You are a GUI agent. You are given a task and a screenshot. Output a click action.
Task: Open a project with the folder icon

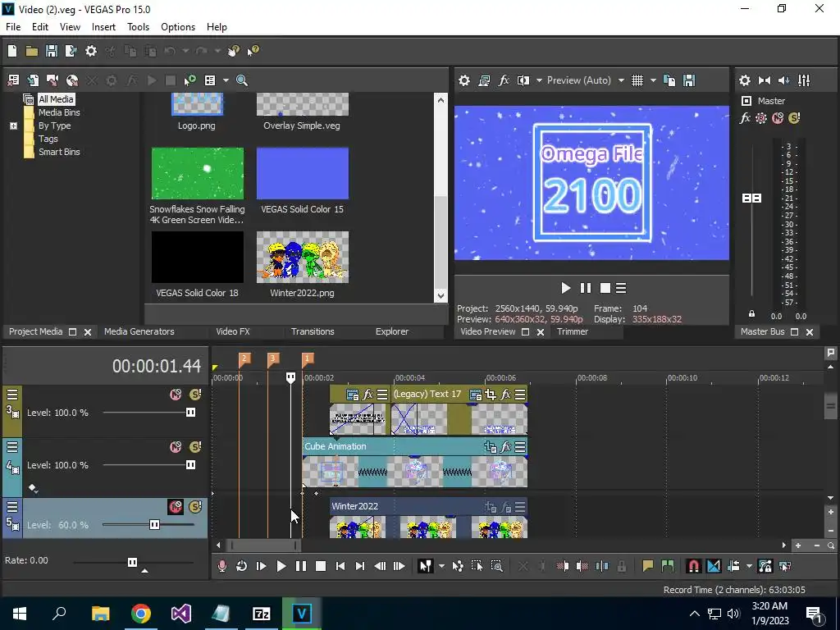[x=32, y=51]
